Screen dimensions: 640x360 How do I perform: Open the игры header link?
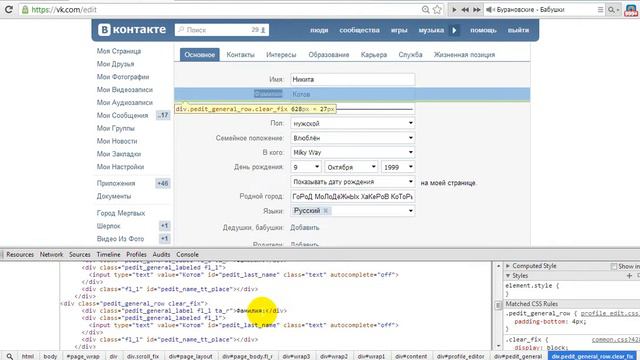pos(399,30)
